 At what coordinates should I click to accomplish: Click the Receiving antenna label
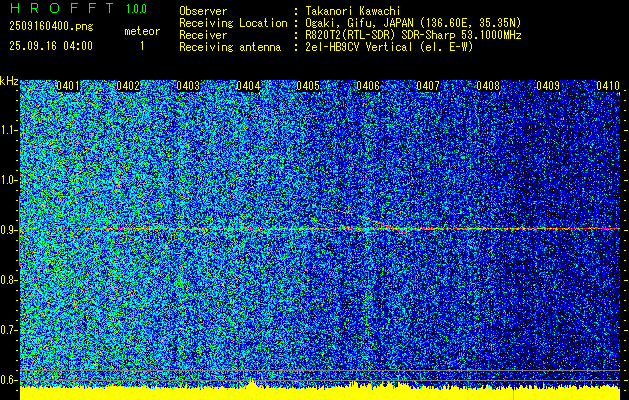[230, 47]
